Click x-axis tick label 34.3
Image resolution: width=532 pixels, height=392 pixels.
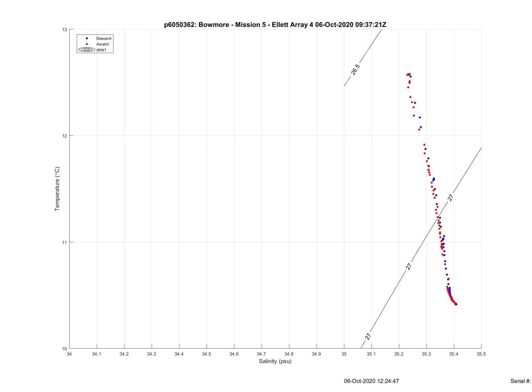[x=152, y=354]
